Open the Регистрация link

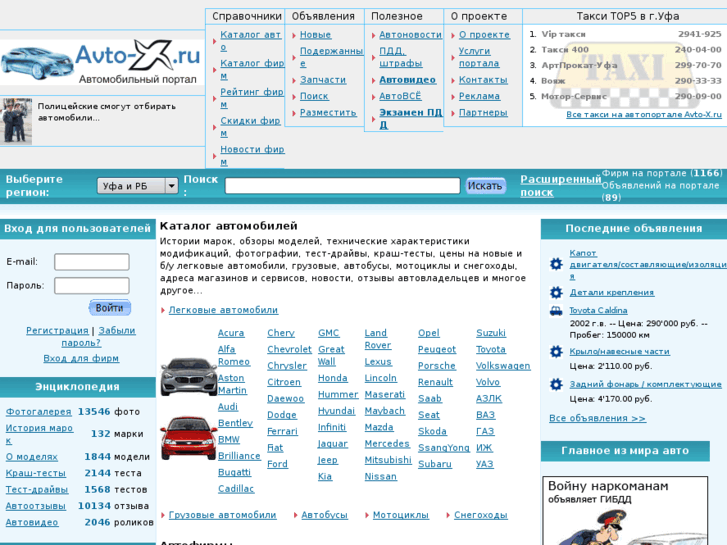pos(57,331)
